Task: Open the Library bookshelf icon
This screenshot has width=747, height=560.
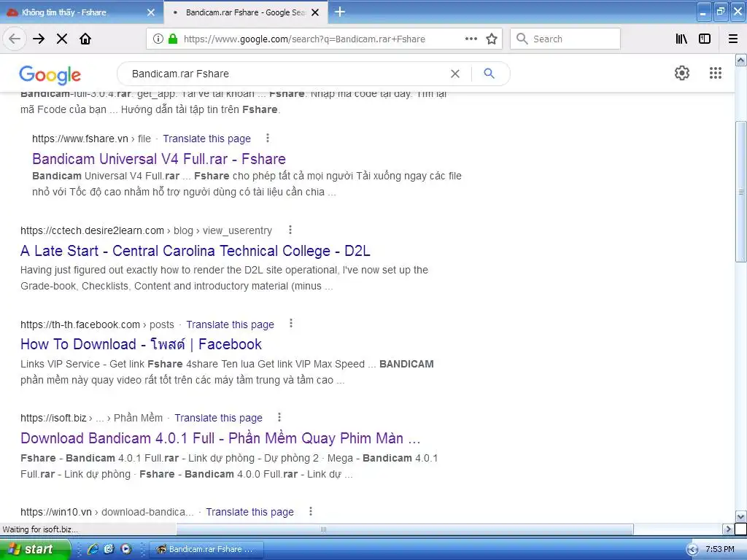Action: pyautogui.click(x=681, y=39)
